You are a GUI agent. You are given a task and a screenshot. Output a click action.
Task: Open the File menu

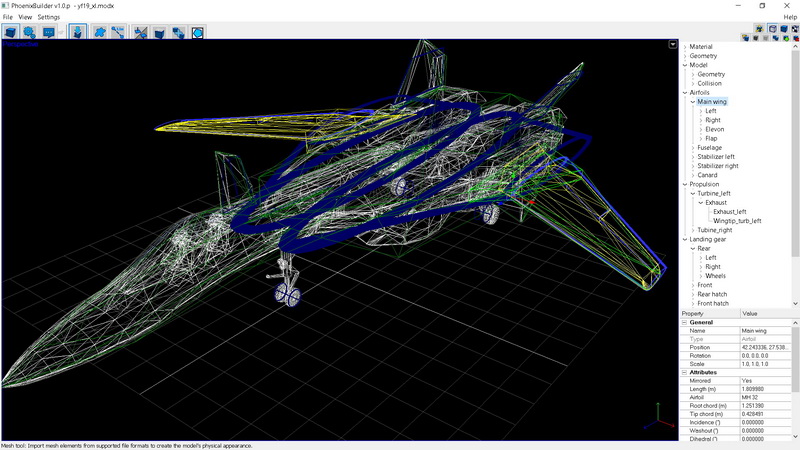tap(8, 17)
